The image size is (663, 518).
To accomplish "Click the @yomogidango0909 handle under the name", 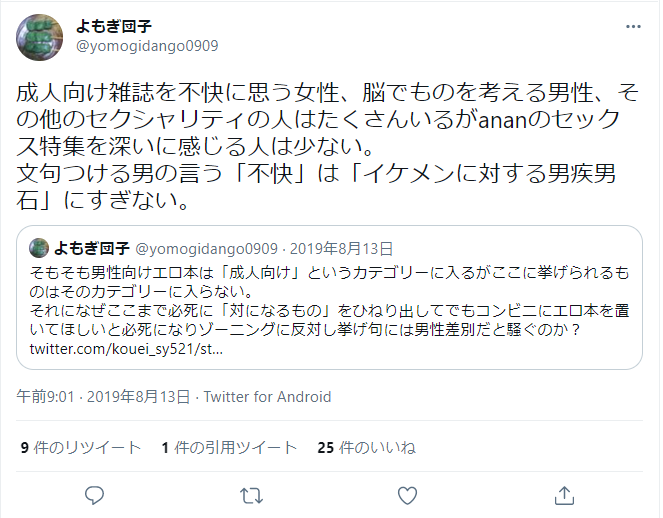I will pos(147,46).
